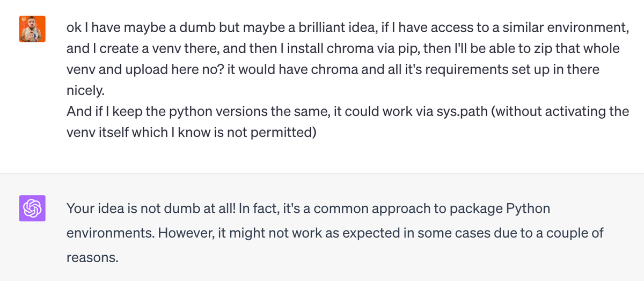Click the divider line between the two messages
The image size is (644, 281).
(x=322, y=174)
